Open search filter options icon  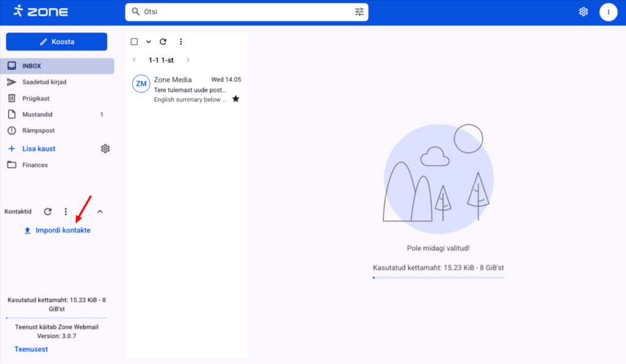coord(359,12)
